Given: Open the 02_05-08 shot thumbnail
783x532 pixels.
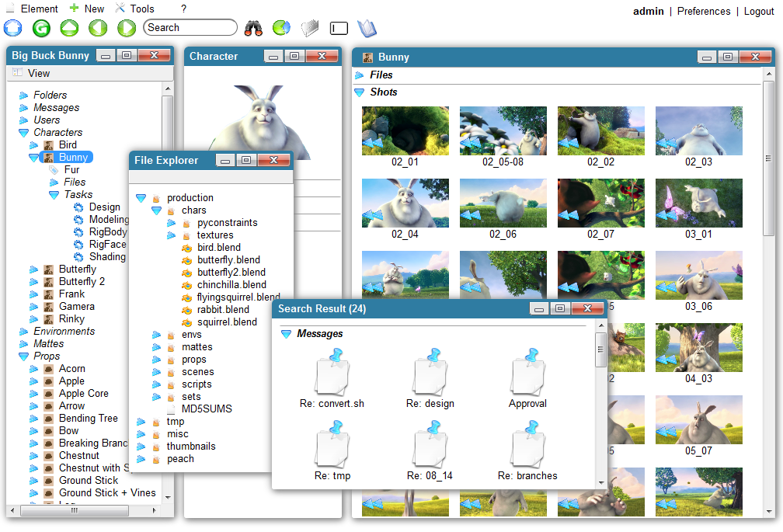Looking at the screenshot, I should tap(503, 130).
